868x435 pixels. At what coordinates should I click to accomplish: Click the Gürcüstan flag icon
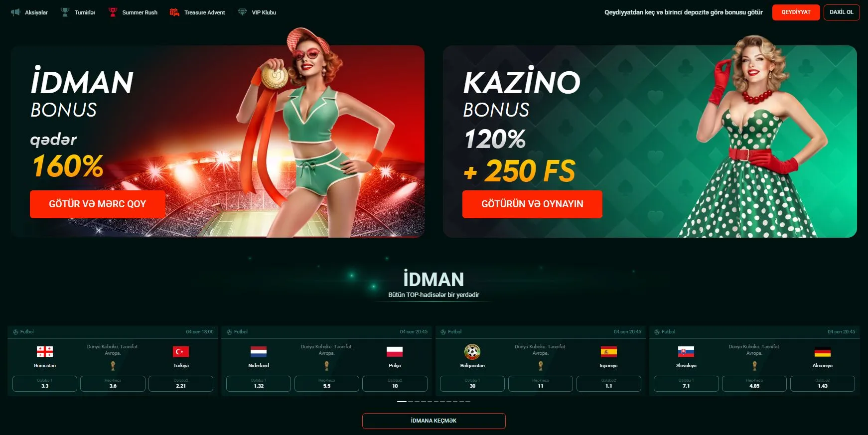[45, 352]
